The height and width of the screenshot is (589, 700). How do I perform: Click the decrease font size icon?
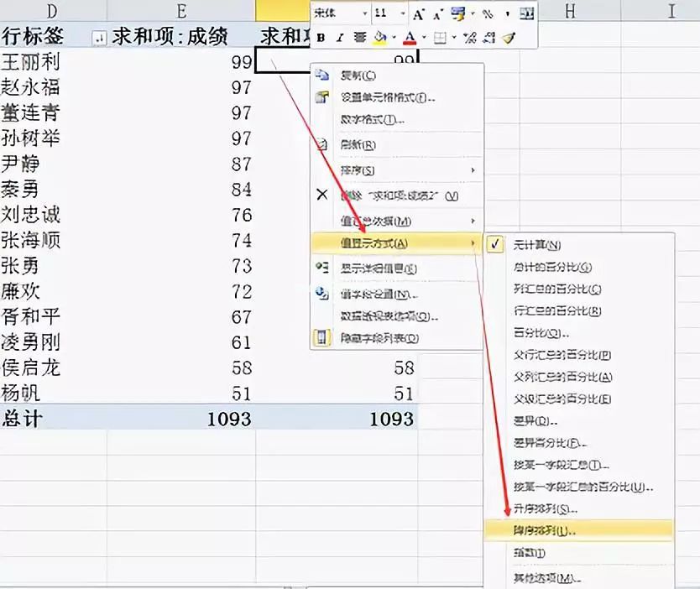[x=437, y=14]
